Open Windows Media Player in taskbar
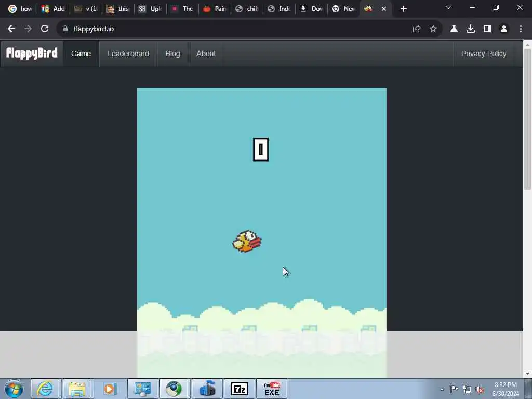This screenshot has height=399, width=532. [109, 389]
